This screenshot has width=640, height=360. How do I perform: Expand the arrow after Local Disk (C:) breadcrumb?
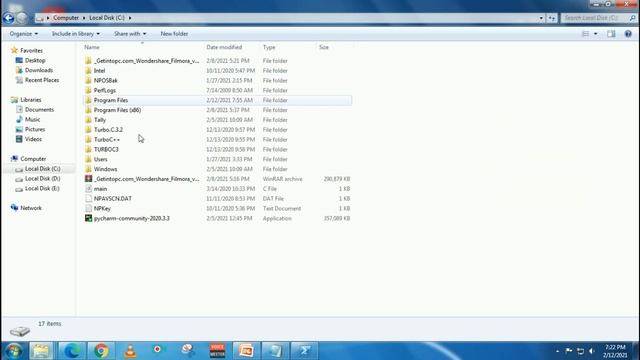coord(130,18)
